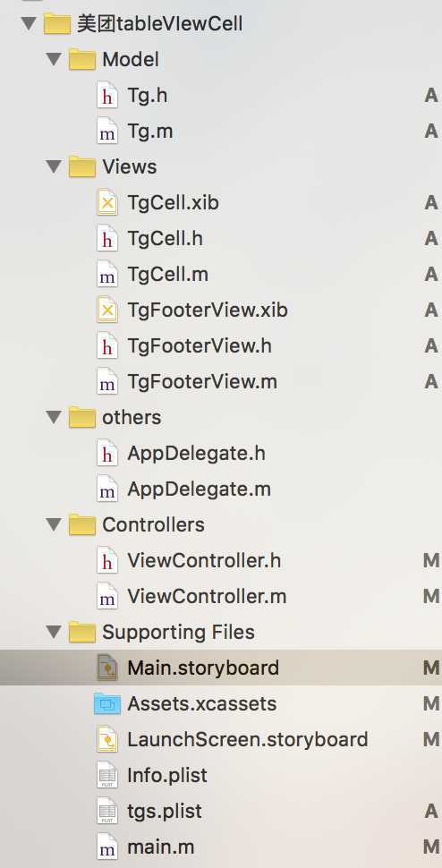Screen dimensions: 442x868
Task: Click the M status badge beside ViewController.h
Action: click(431, 561)
